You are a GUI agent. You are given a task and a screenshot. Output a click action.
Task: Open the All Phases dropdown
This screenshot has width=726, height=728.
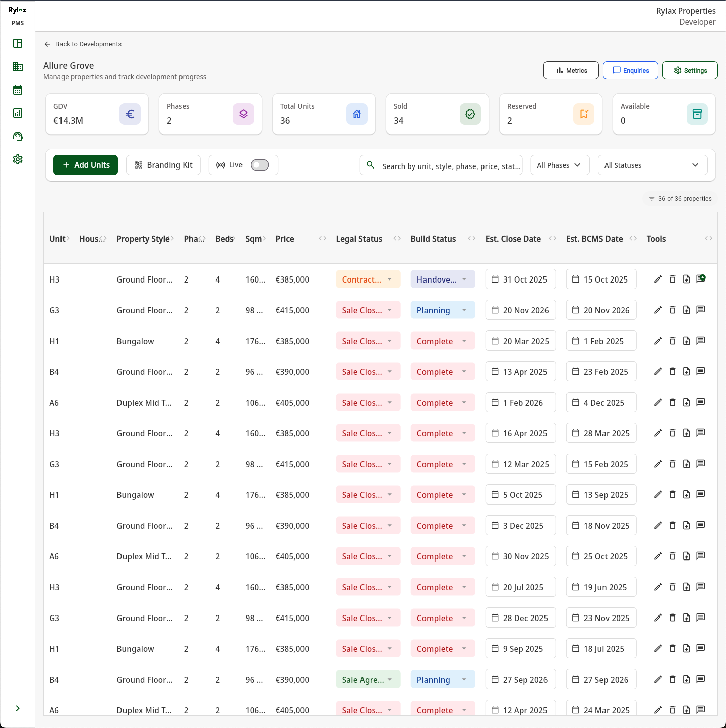pos(560,165)
